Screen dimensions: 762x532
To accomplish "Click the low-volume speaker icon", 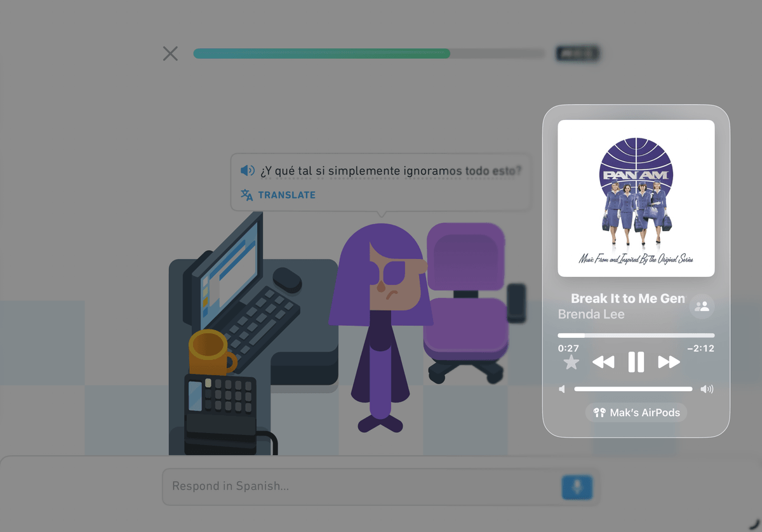I will pos(562,389).
